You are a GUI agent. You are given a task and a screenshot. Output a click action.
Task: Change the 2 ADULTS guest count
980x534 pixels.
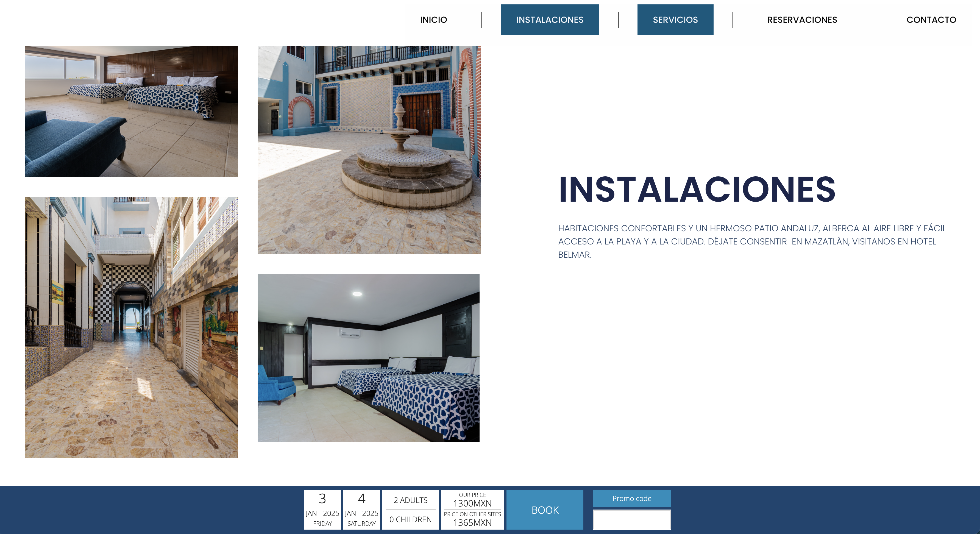coord(411,500)
